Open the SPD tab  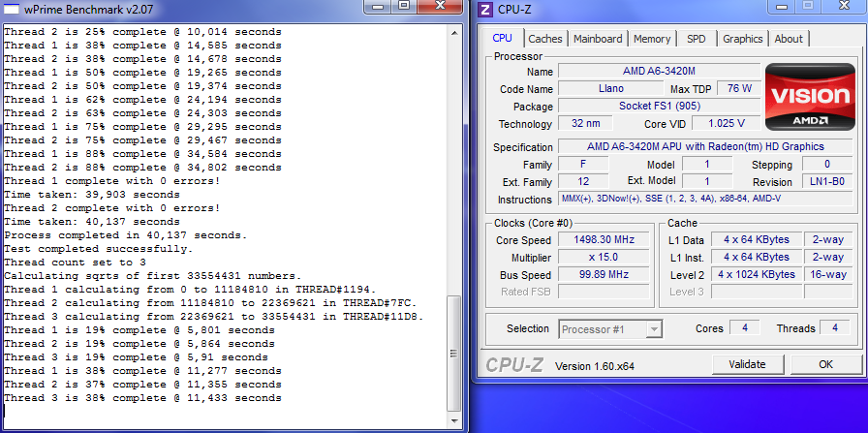tap(696, 39)
